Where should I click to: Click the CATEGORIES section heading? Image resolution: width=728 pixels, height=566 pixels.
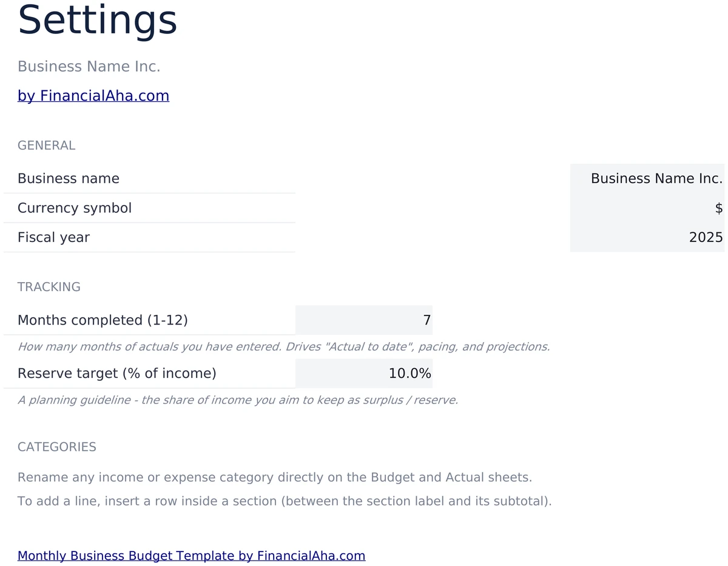coord(57,447)
